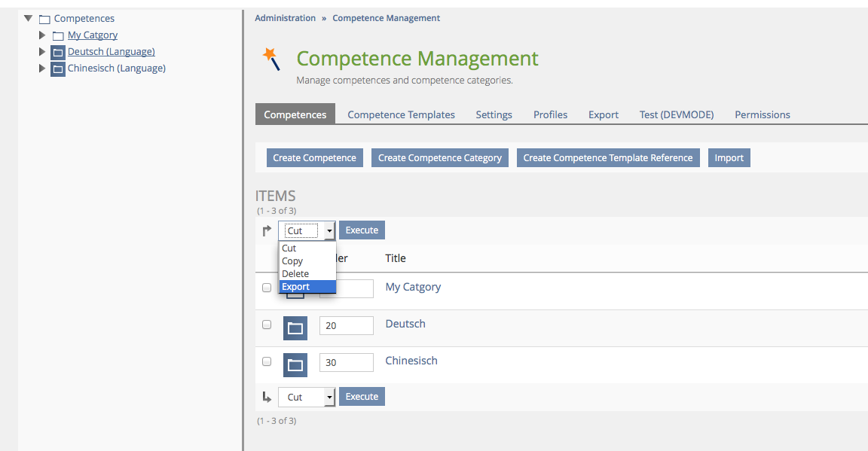Select the Chinesisch row checkbox
868x451 pixels.
pos(267,361)
